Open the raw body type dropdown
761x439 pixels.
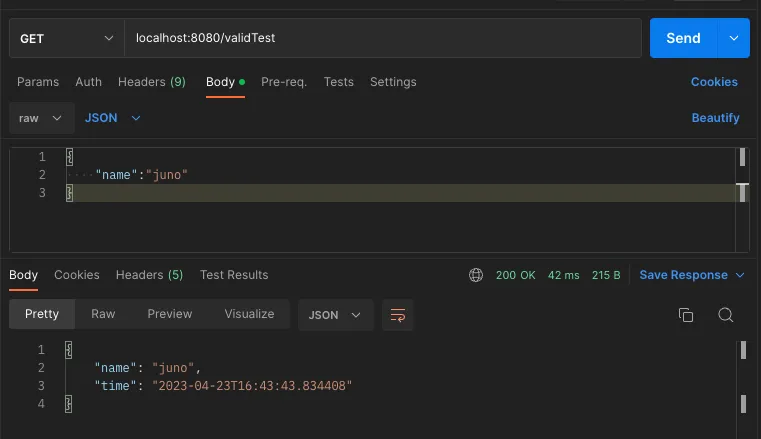point(42,118)
